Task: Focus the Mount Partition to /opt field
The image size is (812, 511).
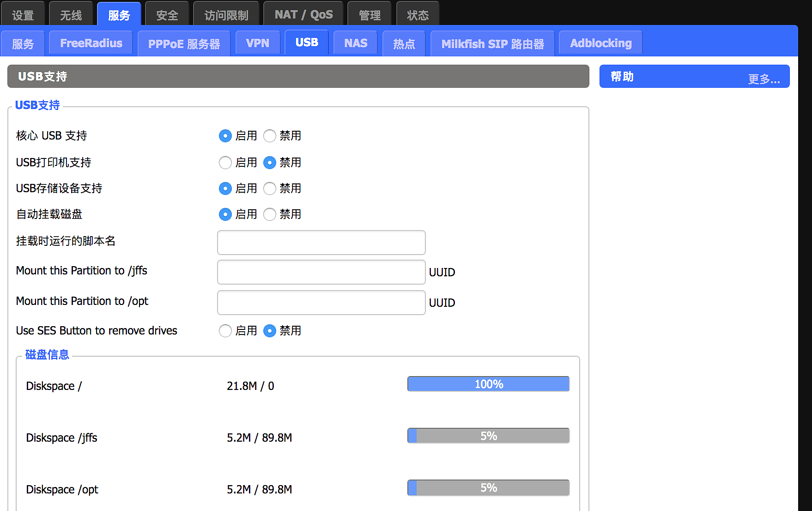Action: [x=321, y=303]
